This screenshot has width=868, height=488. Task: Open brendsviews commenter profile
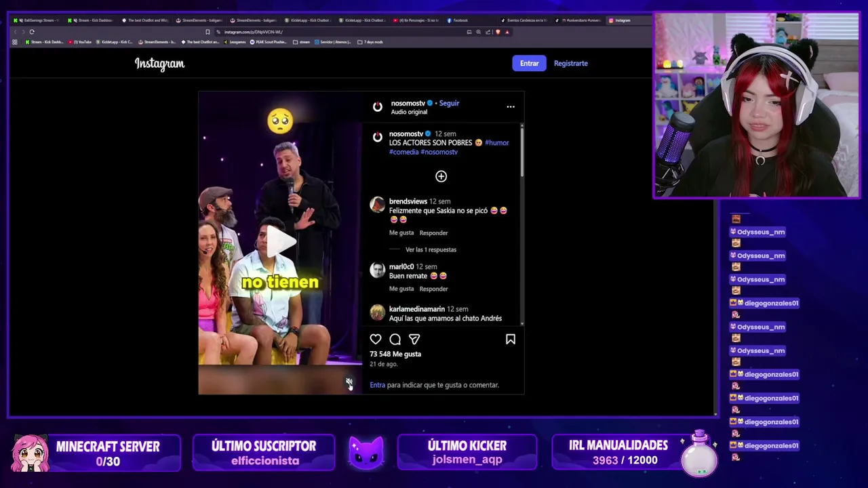408,201
